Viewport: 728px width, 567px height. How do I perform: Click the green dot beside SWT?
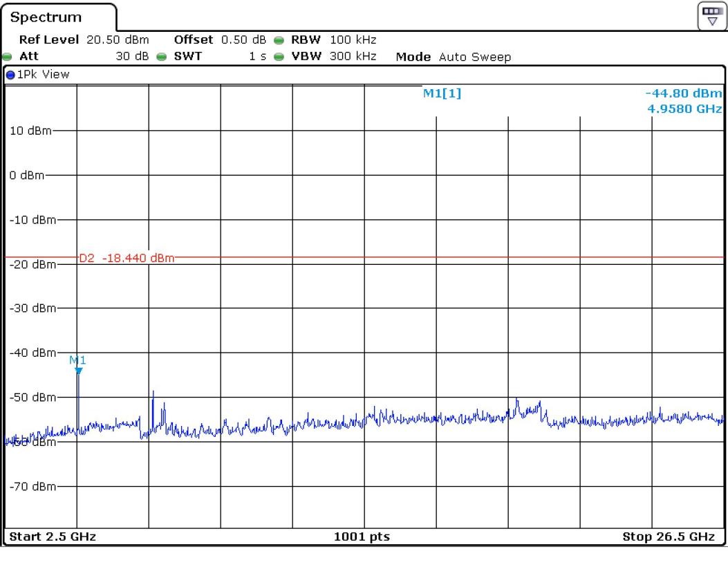(x=162, y=57)
